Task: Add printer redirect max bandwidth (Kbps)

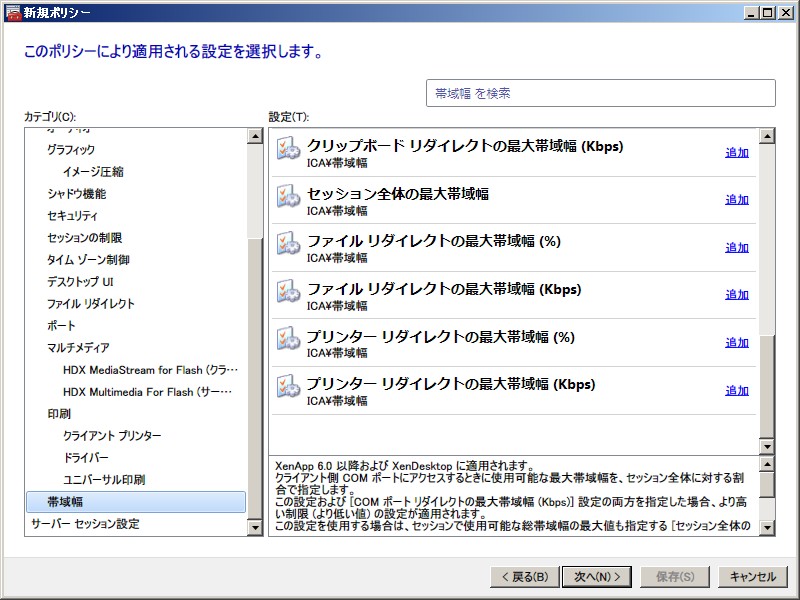Action: [736, 390]
